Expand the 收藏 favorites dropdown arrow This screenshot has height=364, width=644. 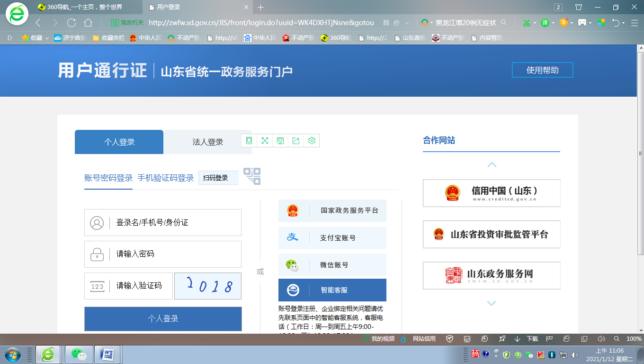[x=47, y=38]
